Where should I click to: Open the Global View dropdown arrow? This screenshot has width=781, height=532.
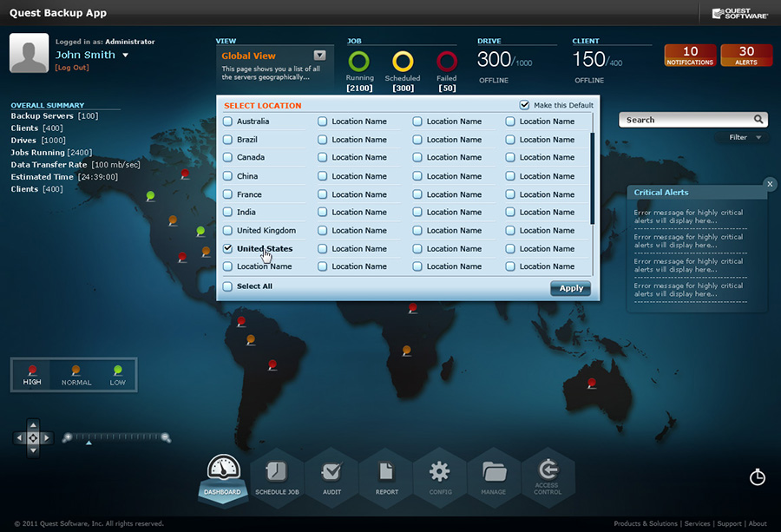[319, 56]
